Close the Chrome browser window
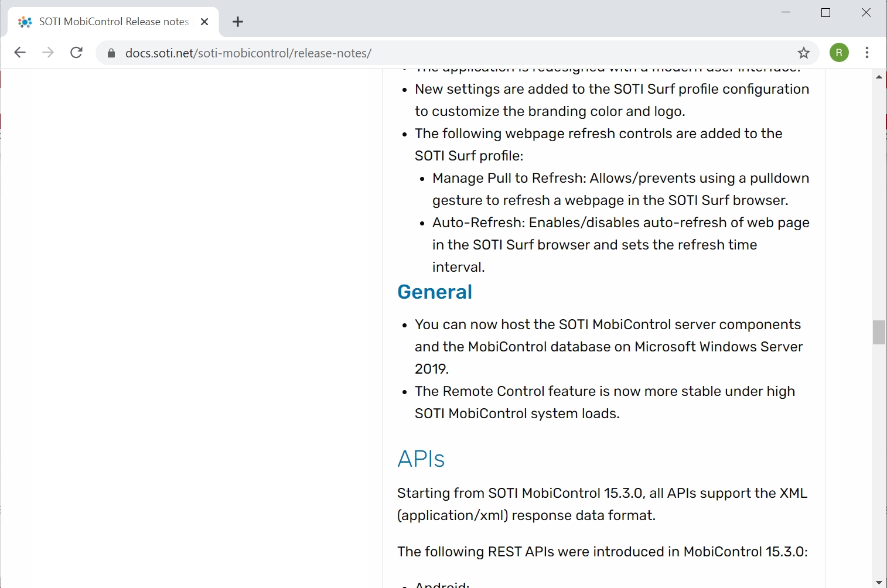The height and width of the screenshot is (588, 887). pos(866,13)
